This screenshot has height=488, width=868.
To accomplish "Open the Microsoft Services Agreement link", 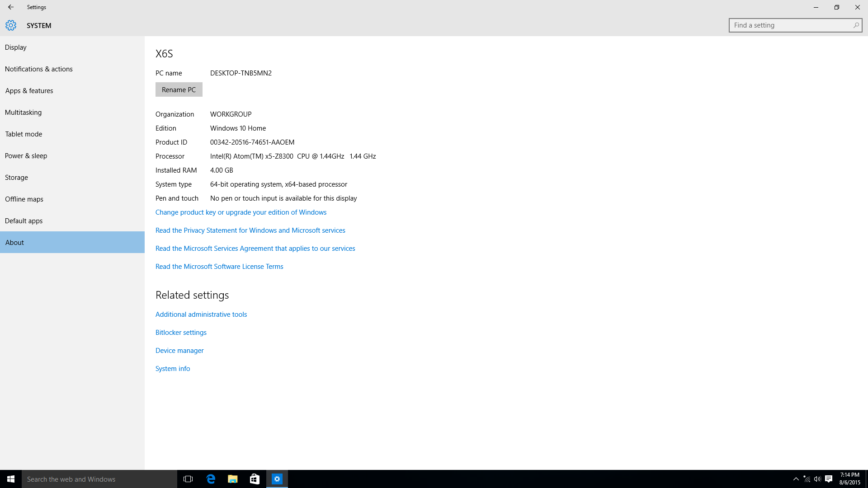I will click(x=255, y=249).
